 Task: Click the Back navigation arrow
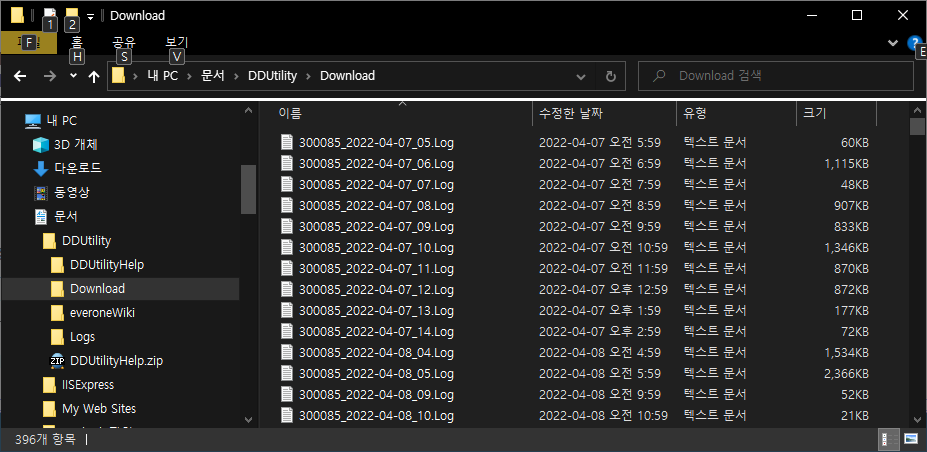pos(18,76)
